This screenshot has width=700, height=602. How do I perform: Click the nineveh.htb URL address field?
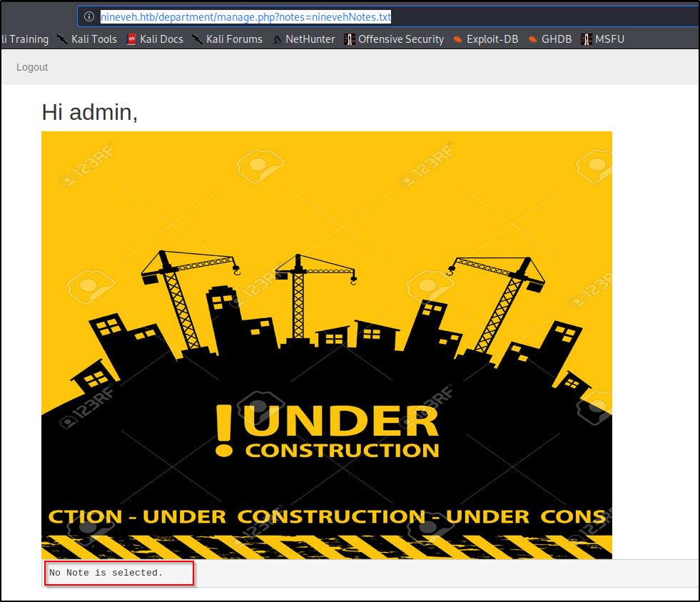[388, 17]
